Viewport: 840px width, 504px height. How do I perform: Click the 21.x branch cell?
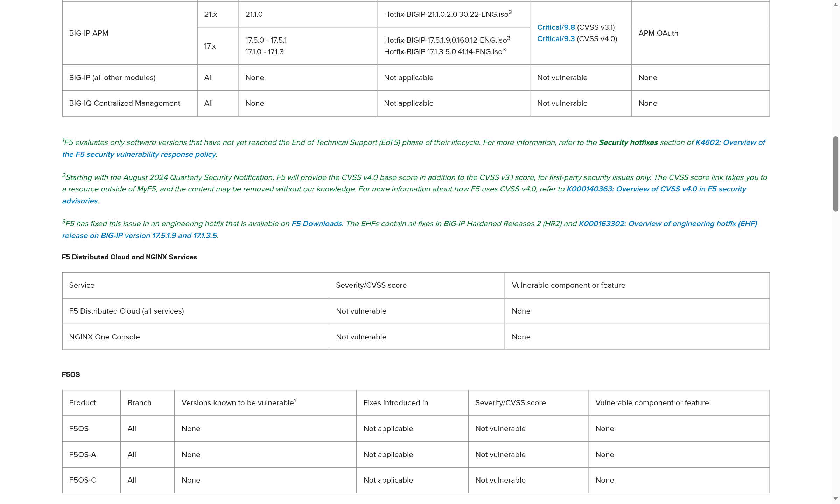pos(218,14)
